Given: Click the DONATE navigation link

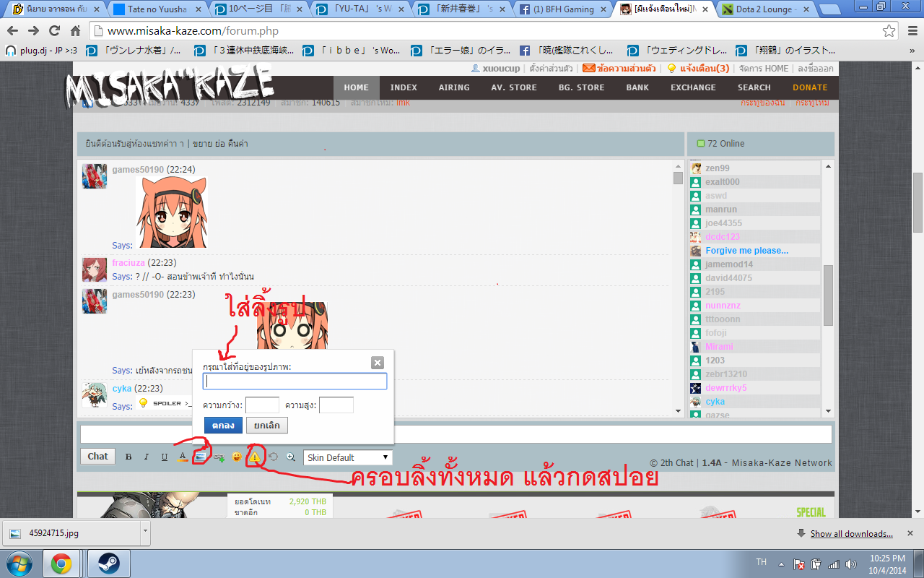Looking at the screenshot, I should (x=810, y=87).
